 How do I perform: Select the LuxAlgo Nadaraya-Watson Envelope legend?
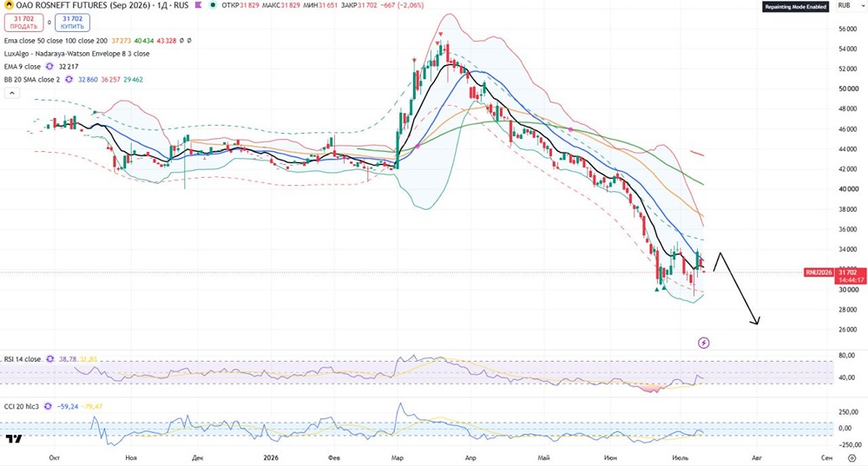[x=76, y=54]
